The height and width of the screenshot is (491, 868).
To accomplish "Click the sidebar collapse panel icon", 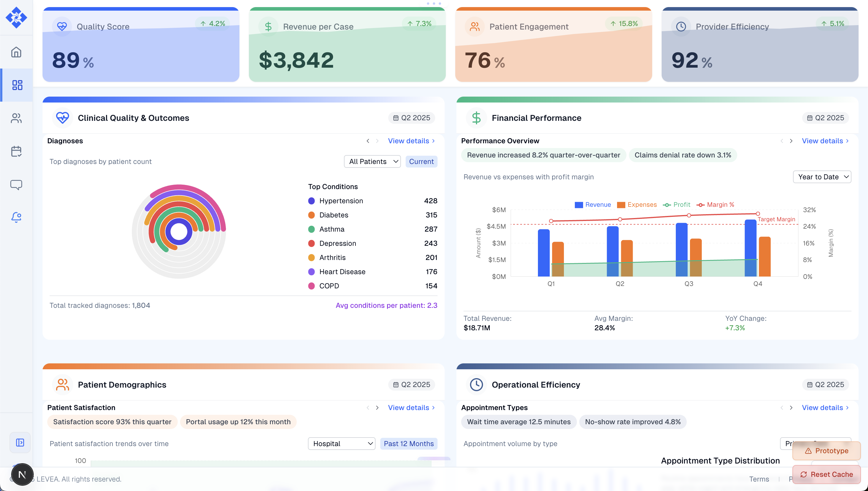I will coord(20,443).
